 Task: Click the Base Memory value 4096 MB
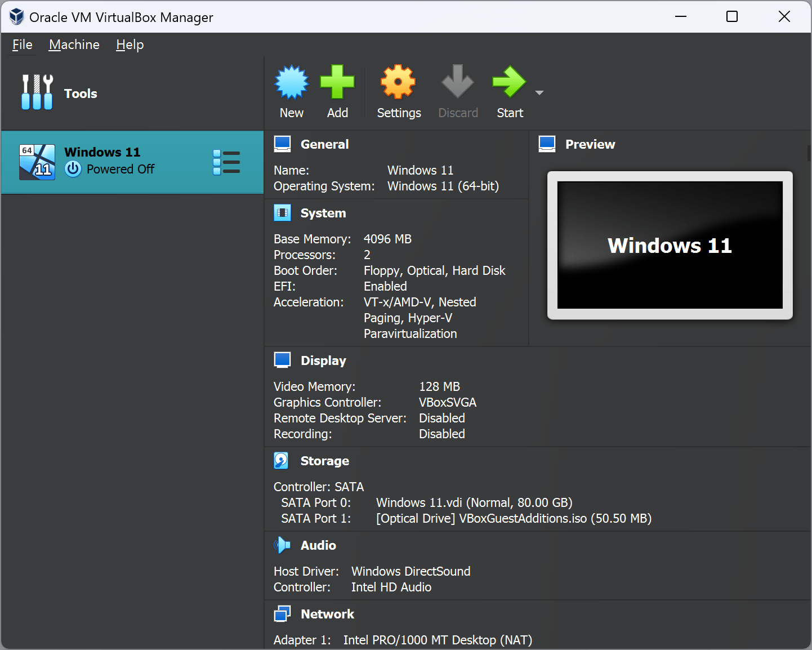(x=387, y=239)
